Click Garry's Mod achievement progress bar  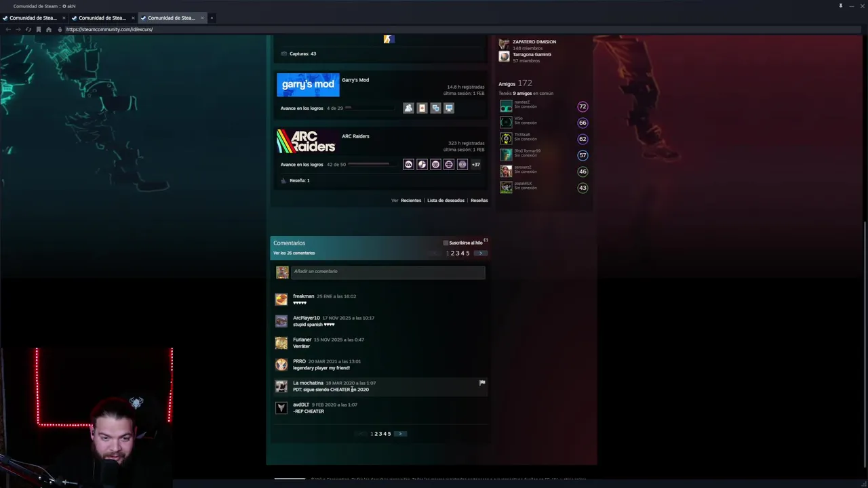pos(368,108)
